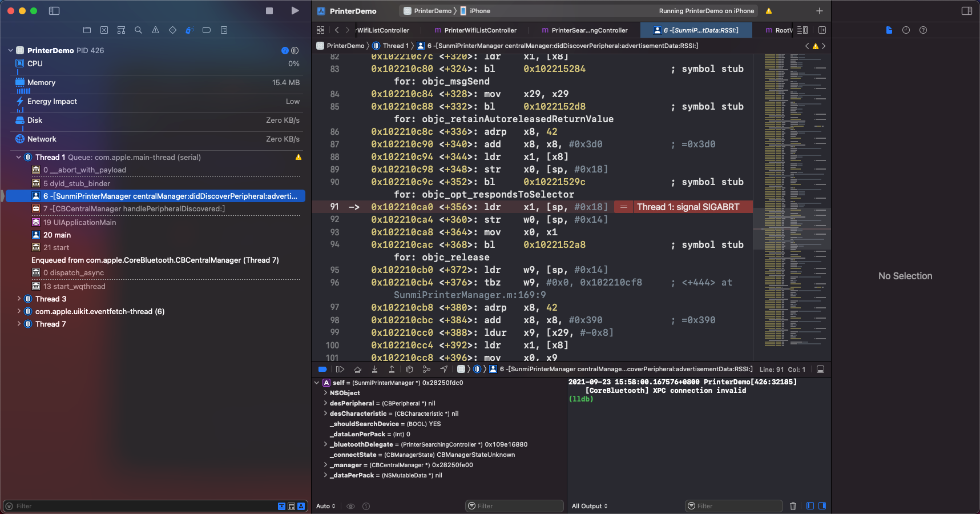Expand the _manager variable
Image resolution: width=980 pixels, height=514 pixels.
pos(325,465)
